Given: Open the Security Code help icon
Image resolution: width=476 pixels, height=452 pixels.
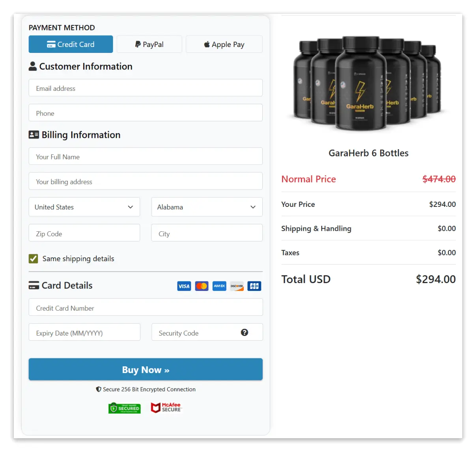Looking at the screenshot, I should tap(245, 332).
